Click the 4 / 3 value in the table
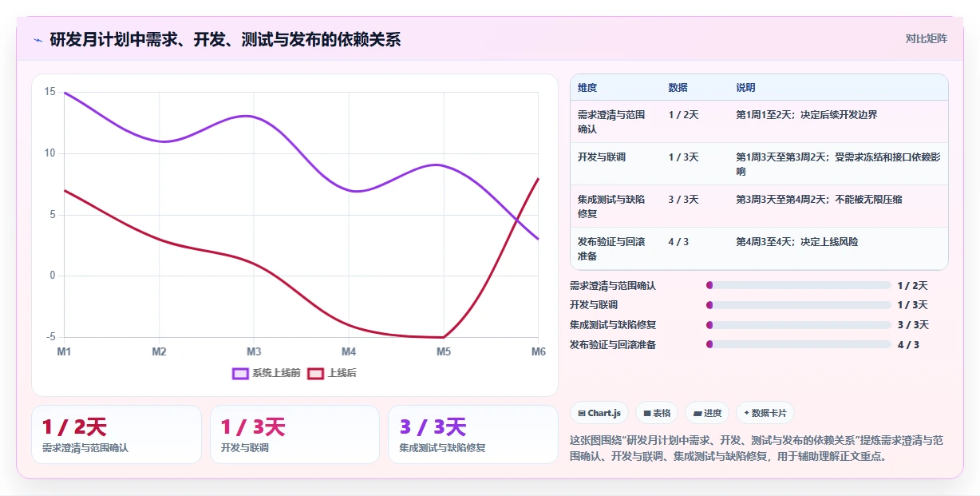980x496 pixels. [x=678, y=242]
